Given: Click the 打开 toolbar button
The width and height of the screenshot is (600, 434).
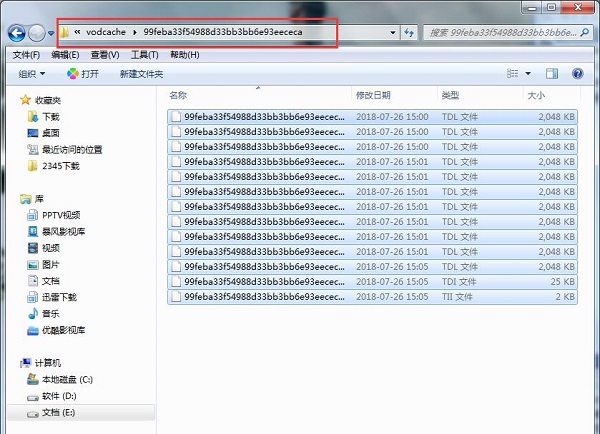Looking at the screenshot, I should click(83, 73).
